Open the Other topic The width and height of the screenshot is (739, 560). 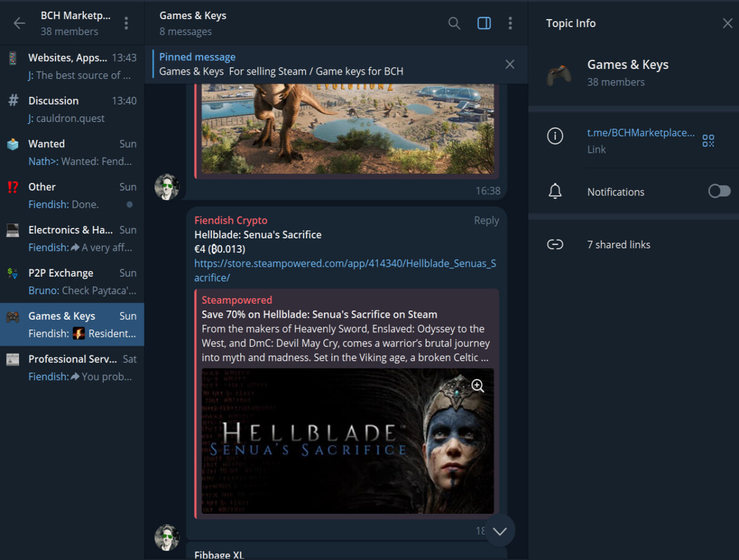72,195
